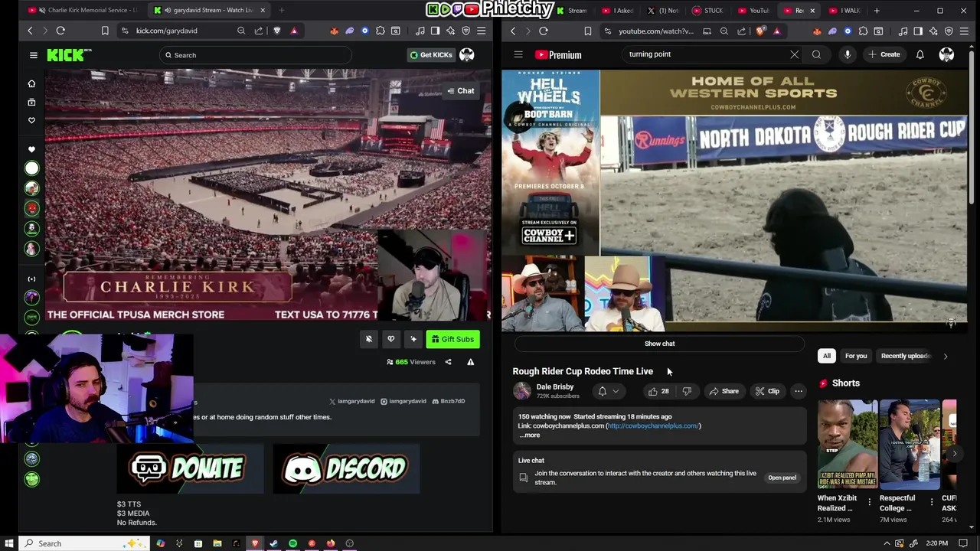Click Get KICKs button
980x551 pixels.
(431, 55)
